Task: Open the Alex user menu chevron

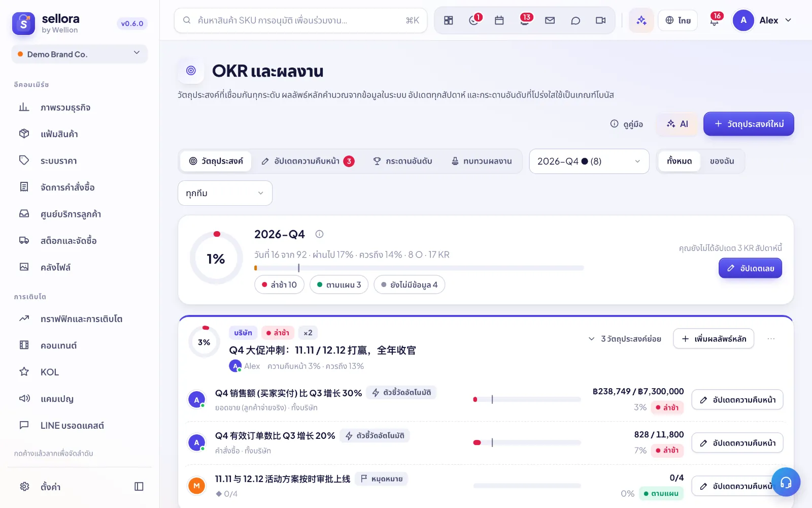Action: point(788,20)
